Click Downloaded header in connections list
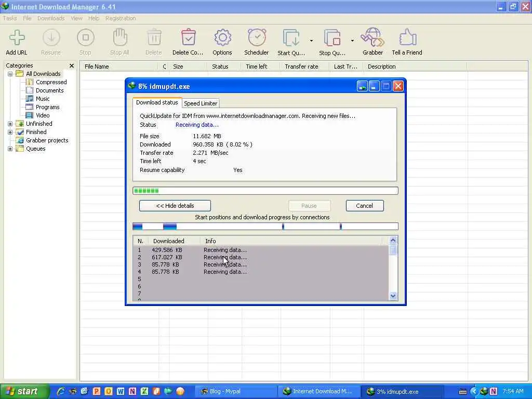The width and height of the screenshot is (532, 399). click(174, 241)
